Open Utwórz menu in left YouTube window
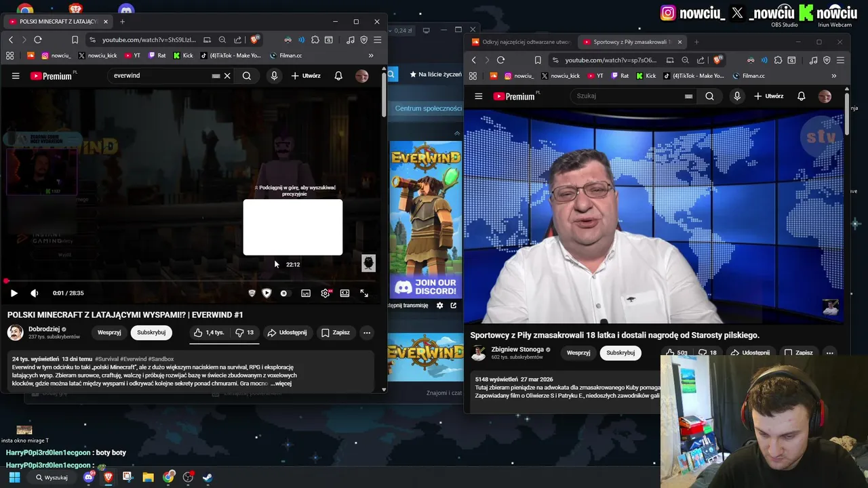 [x=306, y=76]
